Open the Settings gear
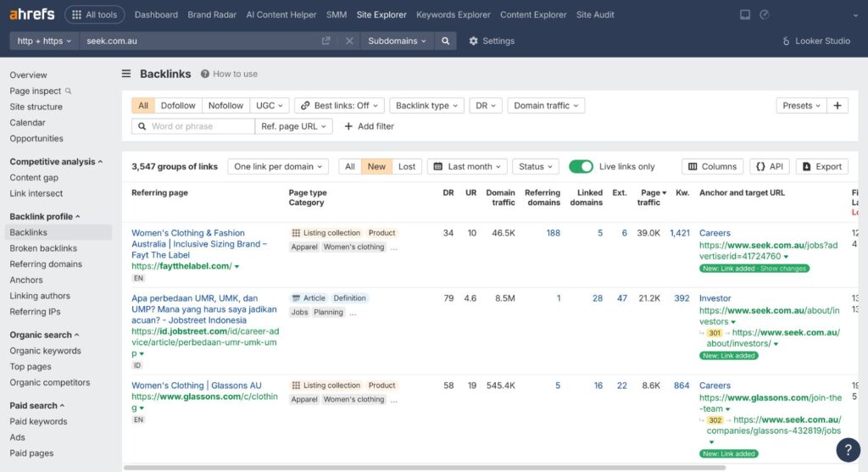This screenshot has width=868, height=472. point(492,41)
